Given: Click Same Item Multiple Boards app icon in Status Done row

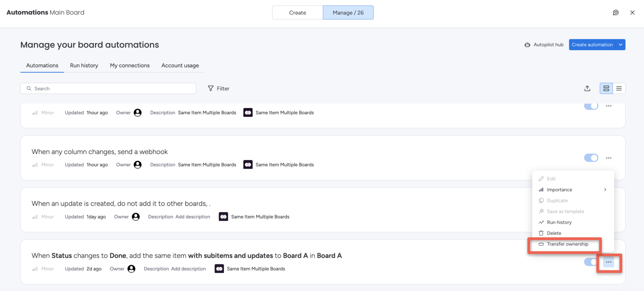Looking at the screenshot, I should pos(219,268).
